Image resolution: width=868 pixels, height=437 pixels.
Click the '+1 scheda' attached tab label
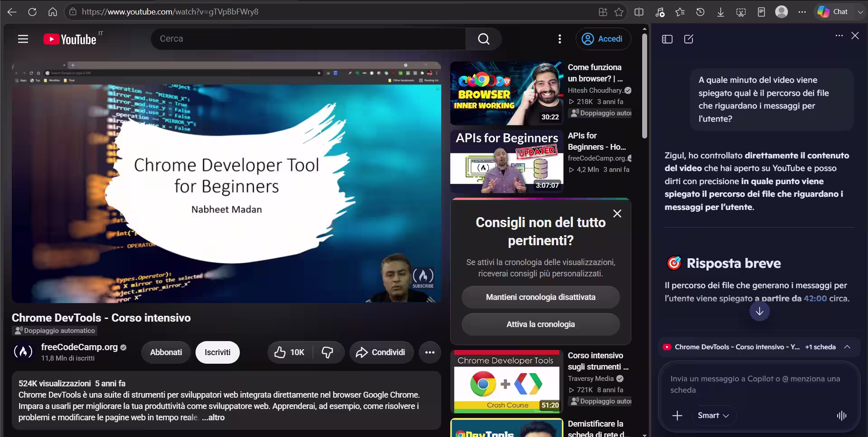(820, 347)
